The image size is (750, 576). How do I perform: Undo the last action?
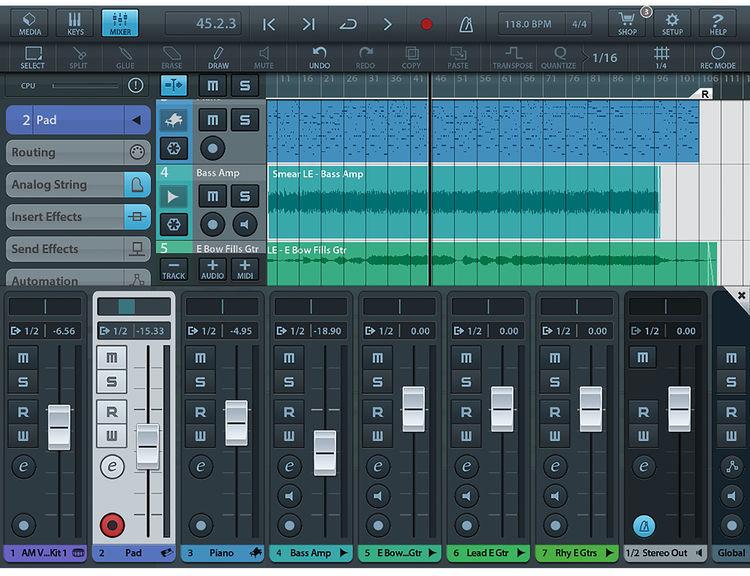[x=319, y=58]
